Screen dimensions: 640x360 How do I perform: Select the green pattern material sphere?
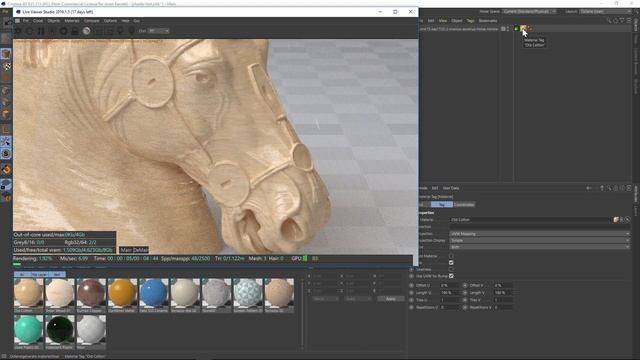click(x=248, y=293)
